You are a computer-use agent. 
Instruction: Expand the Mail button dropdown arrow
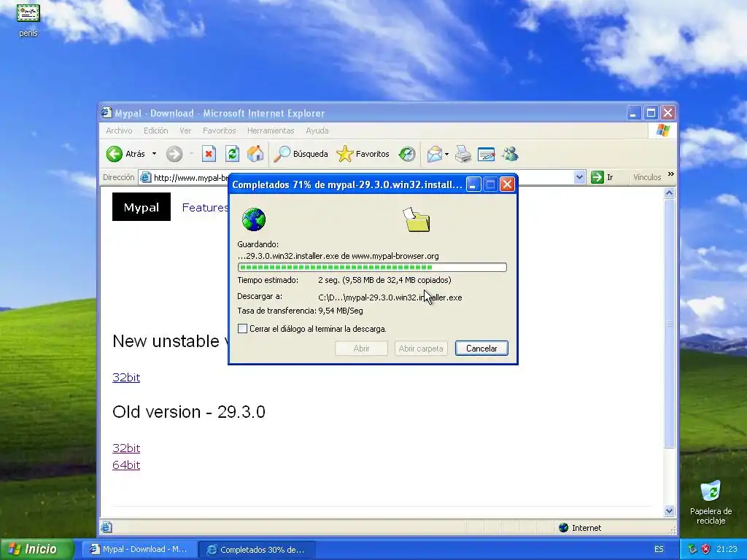446,154
